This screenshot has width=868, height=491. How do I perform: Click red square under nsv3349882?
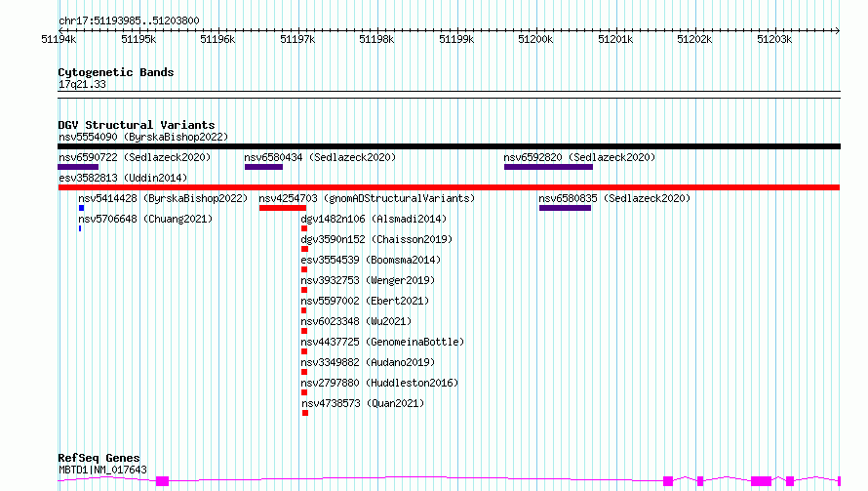click(x=304, y=372)
